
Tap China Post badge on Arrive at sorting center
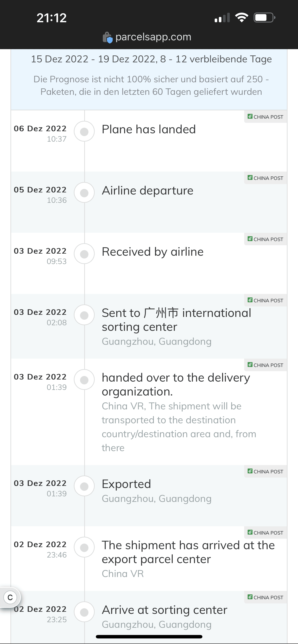point(266,597)
